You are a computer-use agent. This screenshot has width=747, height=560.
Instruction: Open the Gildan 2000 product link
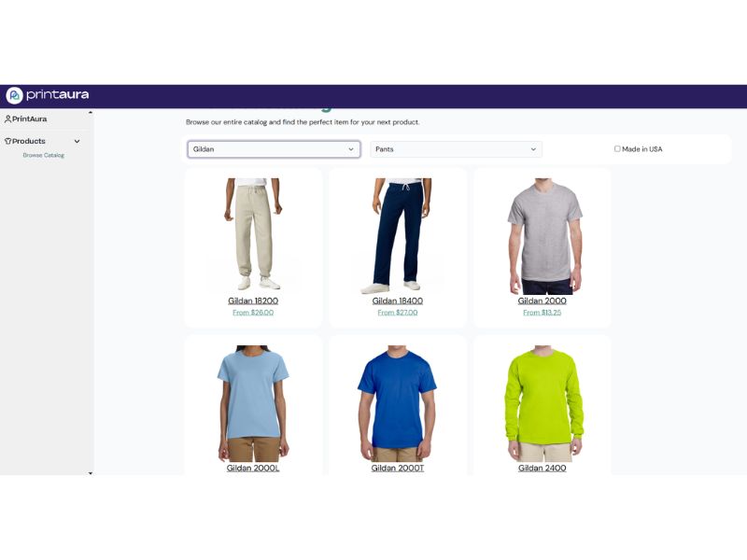pyautogui.click(x=543, y=301)
